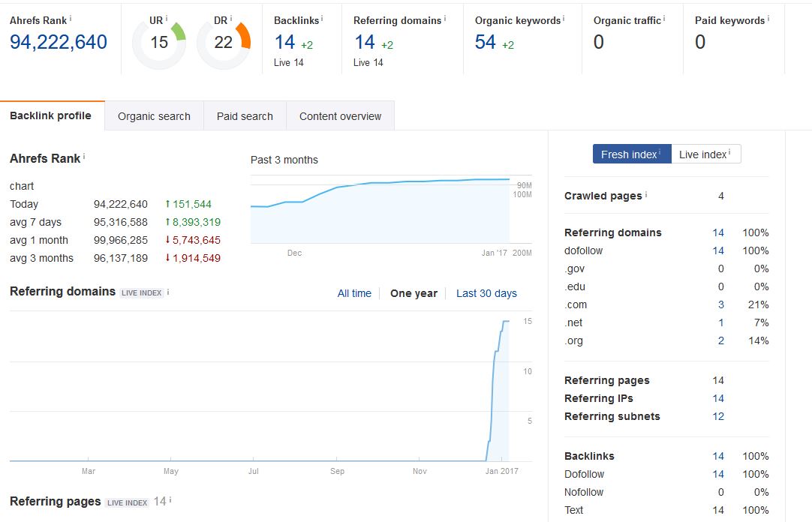
Task: Click the +2 change next to Organic keywords
Action: pyautogui.click(x=508, y=45)
